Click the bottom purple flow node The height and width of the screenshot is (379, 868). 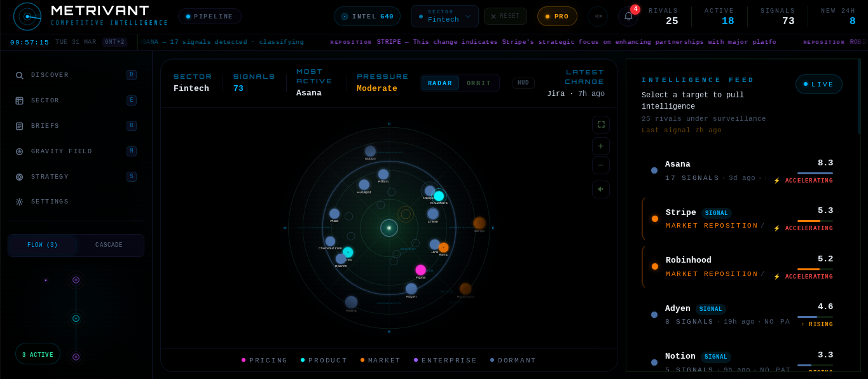[x=76, y=357]
